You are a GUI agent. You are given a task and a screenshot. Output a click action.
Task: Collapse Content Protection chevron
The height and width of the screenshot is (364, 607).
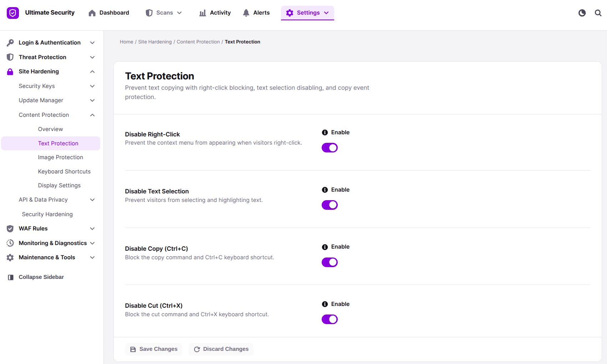92,115
